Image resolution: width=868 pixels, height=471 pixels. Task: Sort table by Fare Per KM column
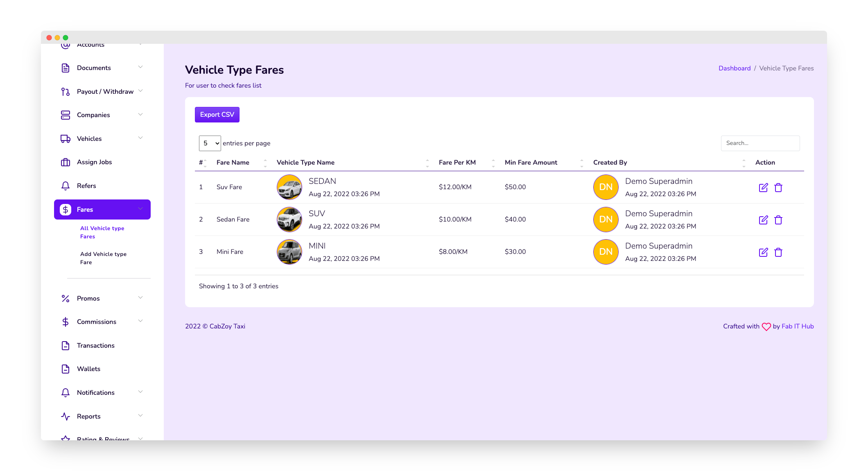point(467,163)
